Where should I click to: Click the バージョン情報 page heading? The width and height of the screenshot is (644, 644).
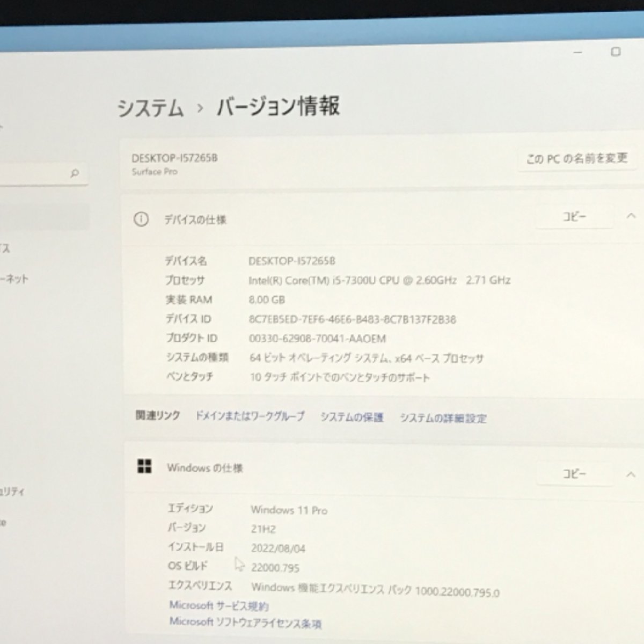click(x=278, y=106)
